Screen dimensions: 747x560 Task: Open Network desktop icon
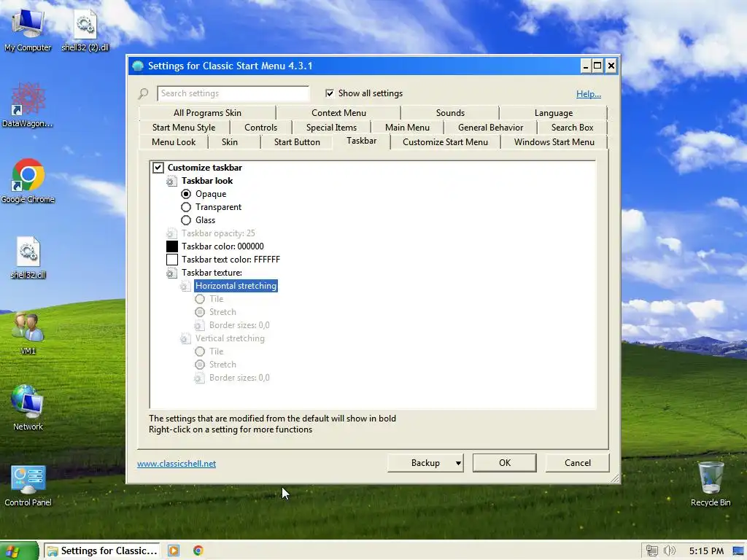tap(28, 408)
